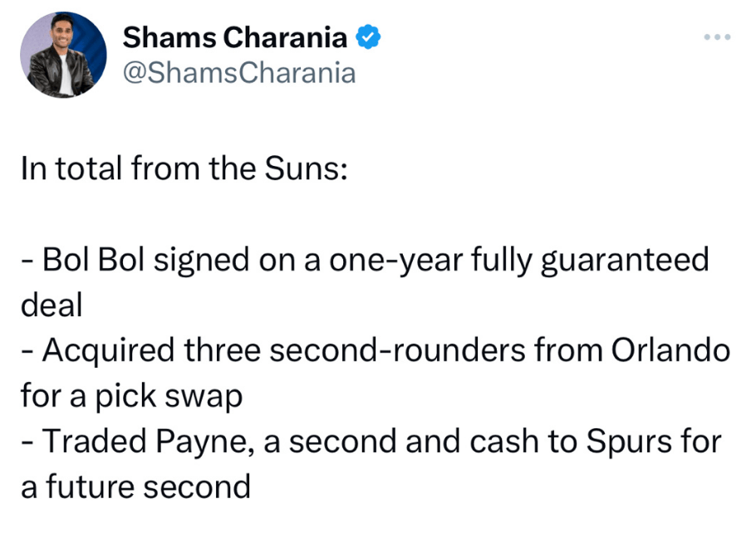Click the word 'Acquired' in the tweet
The width and height of the screenshot is (756, 557).
(106, 351)
